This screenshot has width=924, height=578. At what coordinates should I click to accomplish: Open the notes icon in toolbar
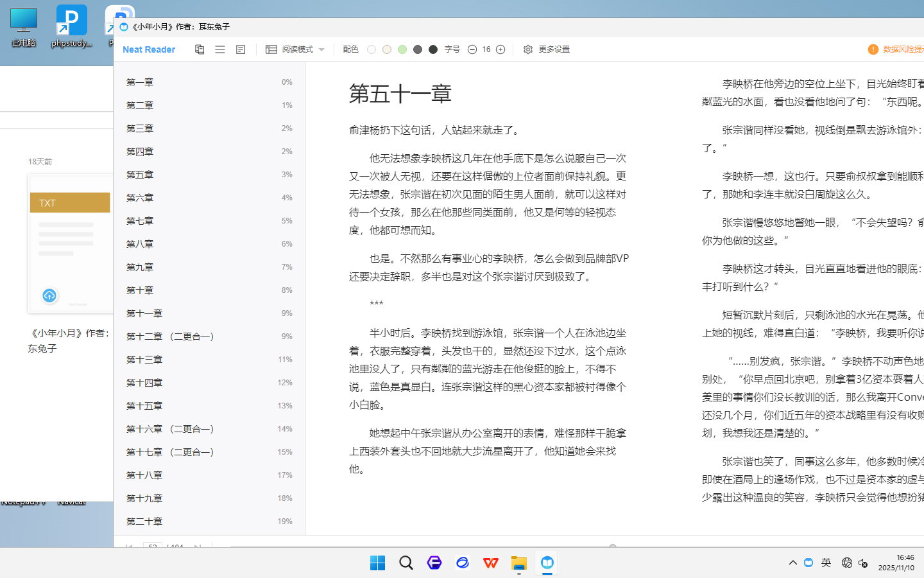tap(241, 49)
